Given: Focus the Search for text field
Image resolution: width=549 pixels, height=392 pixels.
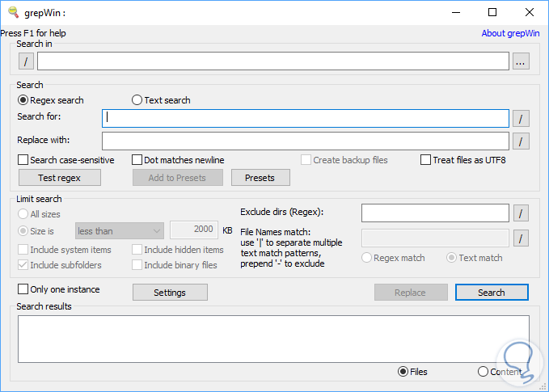Looking at the screenshot, I should pyautogui.click(x=306, y=118).
